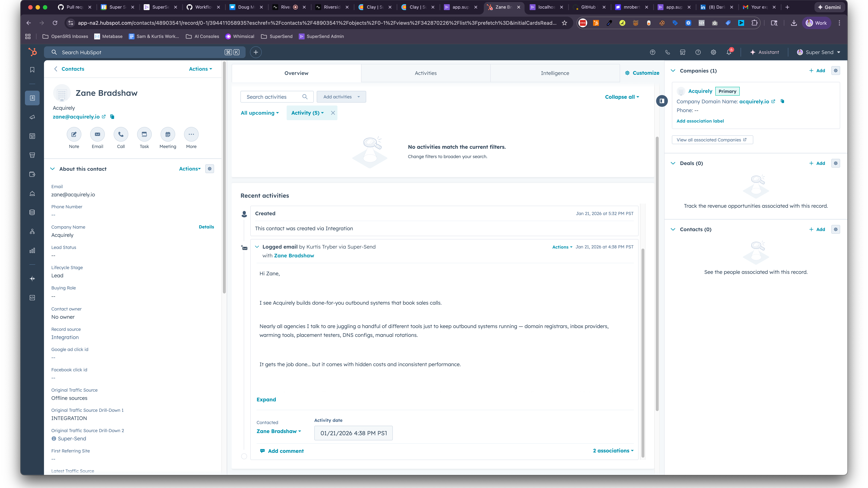This screenshot has width=868, height=488.
Task: Open the Add activities dropdown
Action: pos(341,97)
